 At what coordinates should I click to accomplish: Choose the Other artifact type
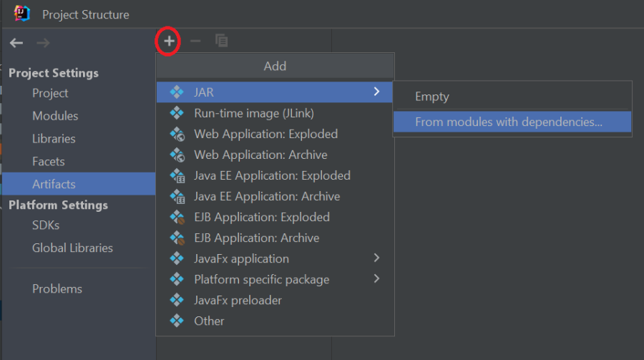[x=209, y=321]
